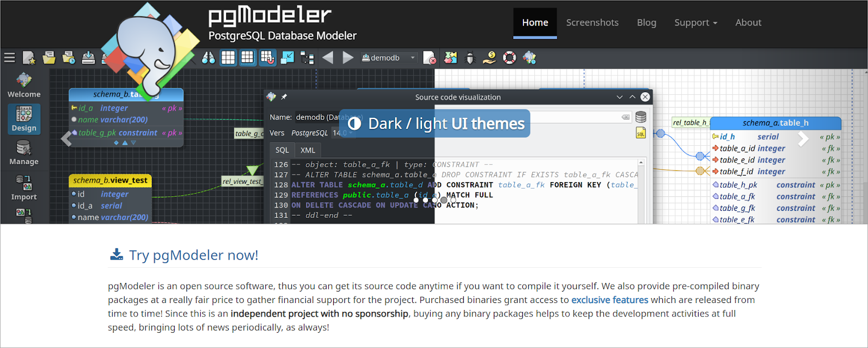Screen dimensions: 868x348
Task: Go to previous carousel slide
Action: (66, 139)
